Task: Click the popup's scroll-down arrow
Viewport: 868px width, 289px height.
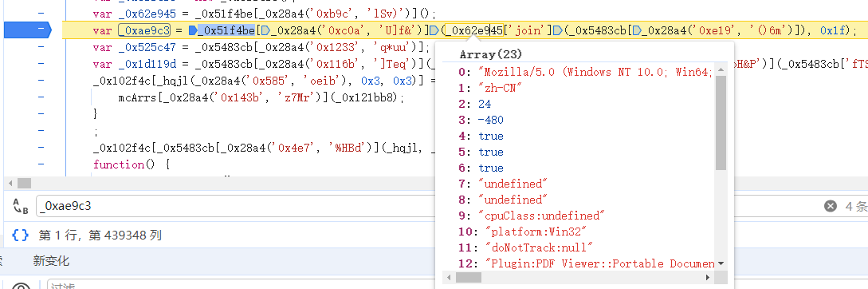Action: (x=721, y=263)
